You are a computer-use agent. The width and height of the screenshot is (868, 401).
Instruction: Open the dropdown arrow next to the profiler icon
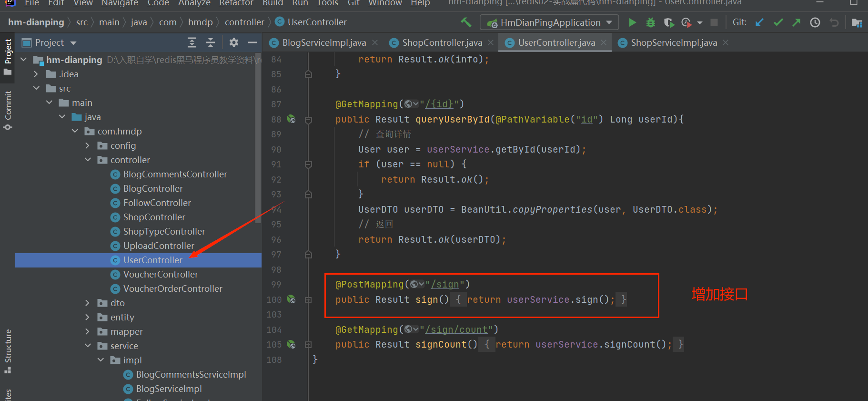(x=700, y=23)
